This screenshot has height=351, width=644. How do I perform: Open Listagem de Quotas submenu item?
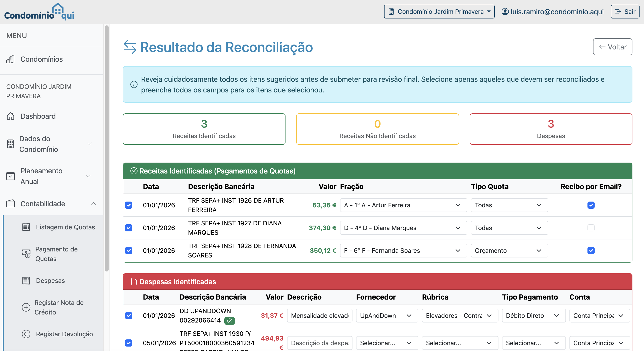53,227
